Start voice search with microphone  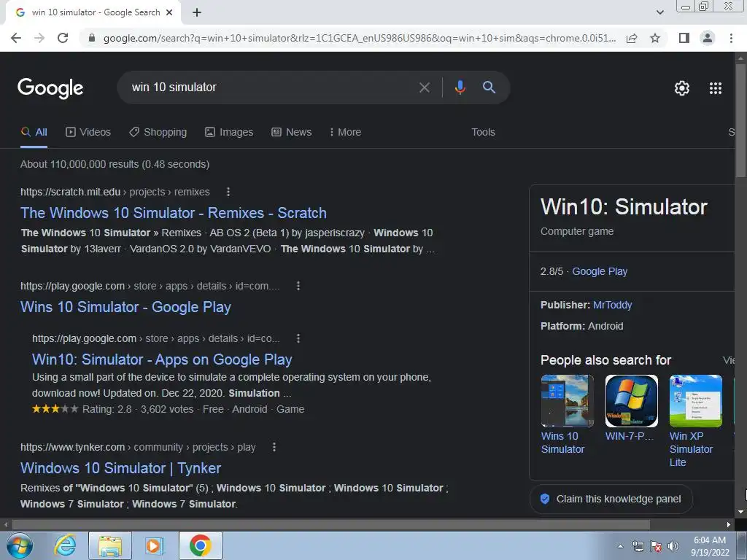point(460,87)
